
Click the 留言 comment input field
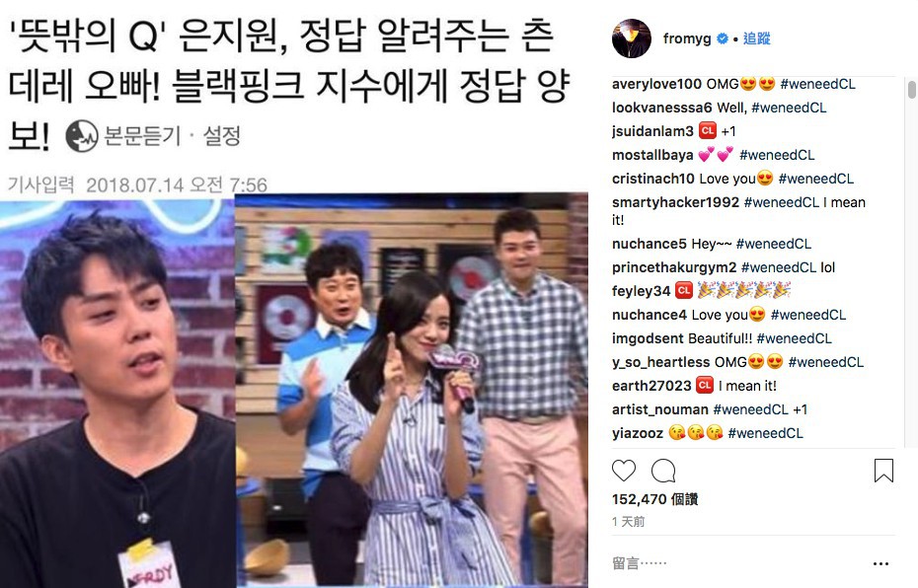[x=737, y=563]
